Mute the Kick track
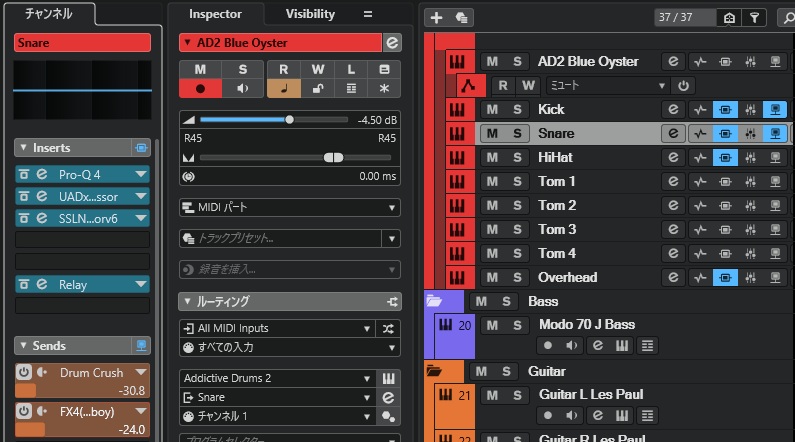 (492, 109)
